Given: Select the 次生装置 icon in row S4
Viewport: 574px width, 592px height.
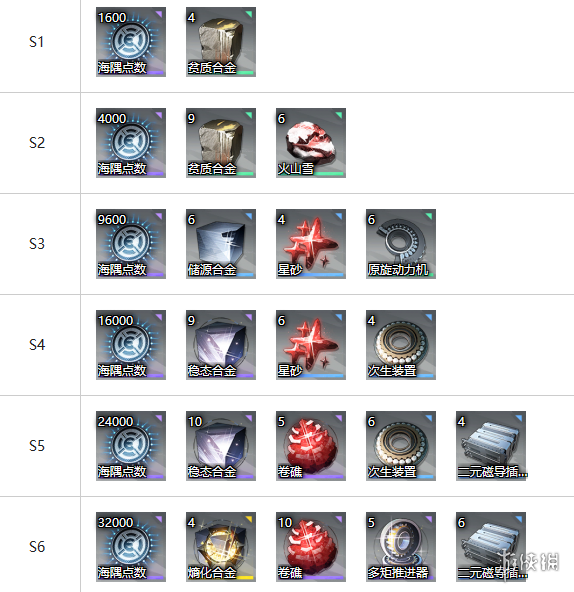Looking at the screenshot, I should 401,345.
